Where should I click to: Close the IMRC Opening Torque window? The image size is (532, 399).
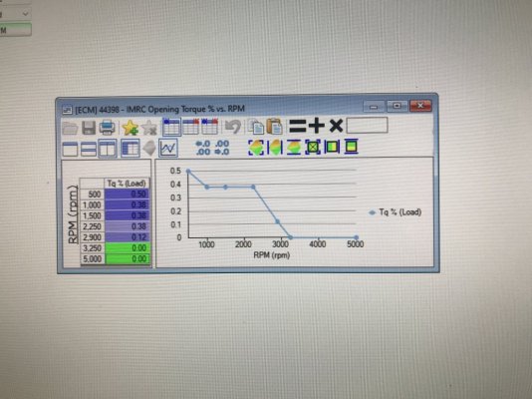[x=420, y=106]
